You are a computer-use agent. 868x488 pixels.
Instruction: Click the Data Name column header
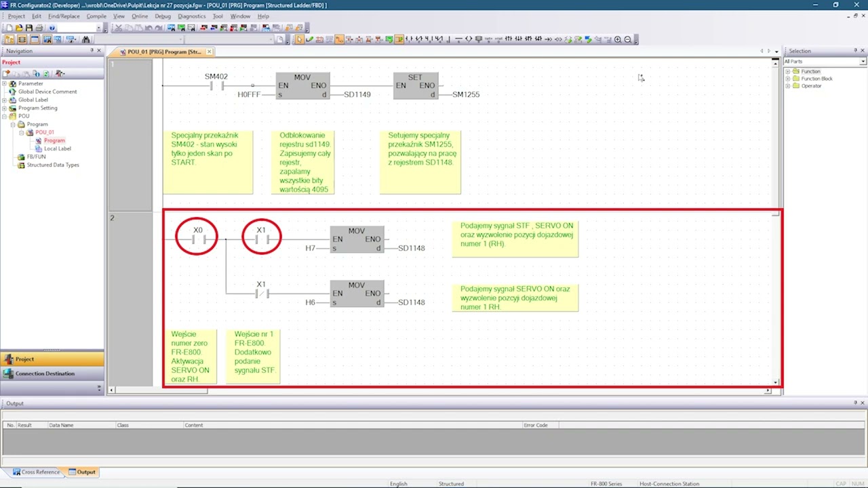tap(81, 425)
